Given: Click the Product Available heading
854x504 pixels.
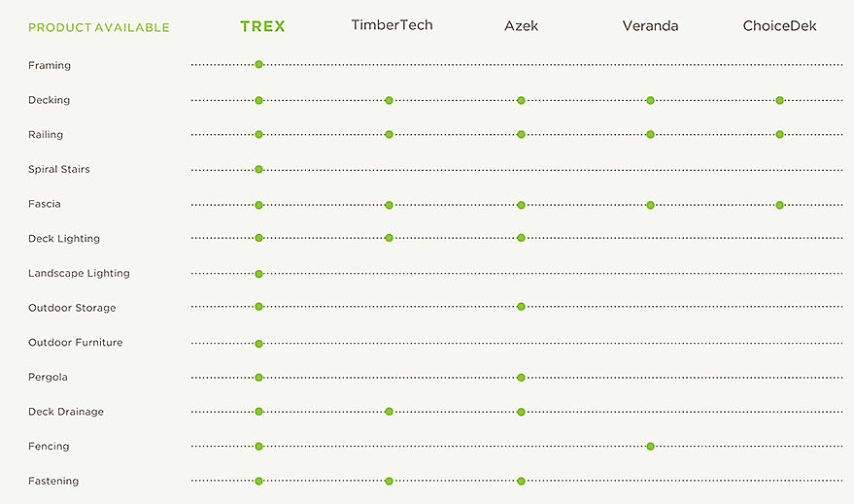Looking at the screenshot, I should 98,27.
